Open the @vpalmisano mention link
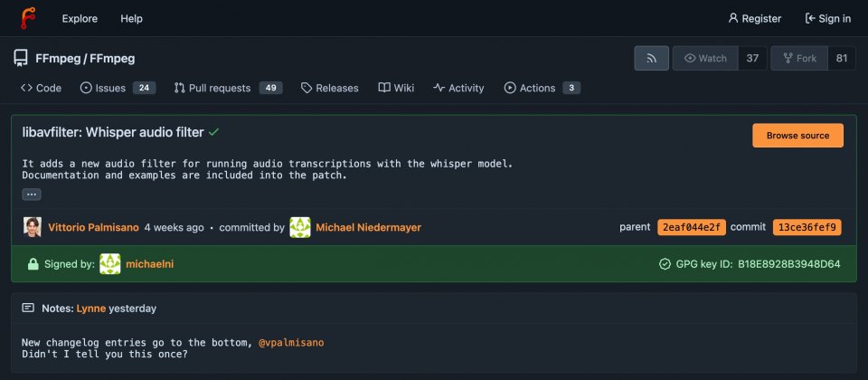The height and width of the screenshot is (380, 868). 291,342
